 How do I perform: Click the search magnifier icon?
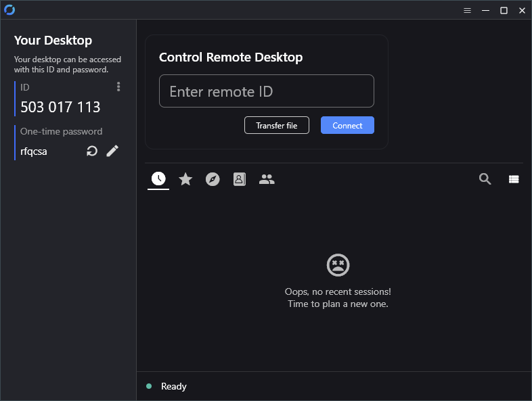coord(485,179)
